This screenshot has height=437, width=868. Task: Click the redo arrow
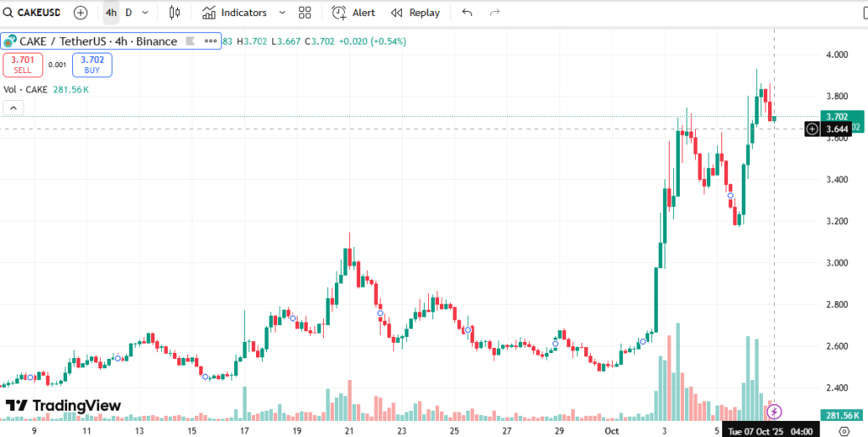[x=494, y=13]
